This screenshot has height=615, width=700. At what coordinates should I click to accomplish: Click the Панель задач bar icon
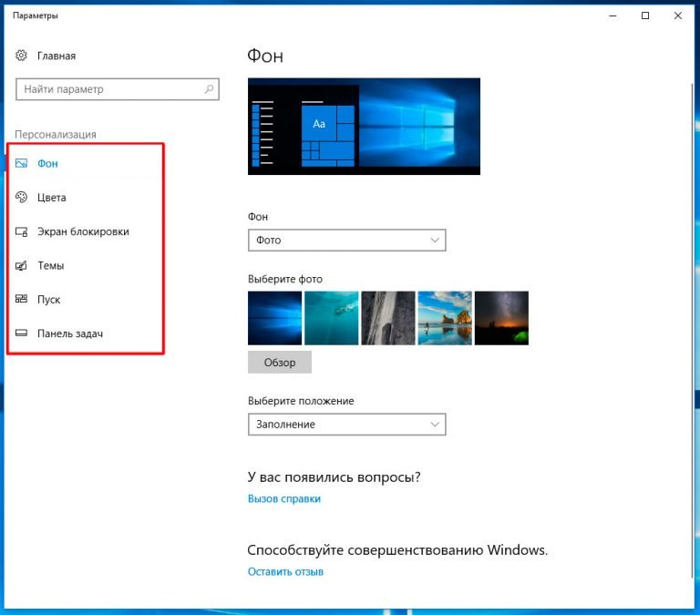pos(22,334)
